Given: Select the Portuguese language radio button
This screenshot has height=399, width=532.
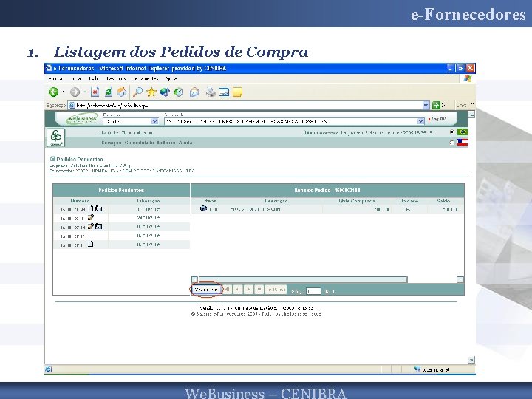Looking at the screenshot, I should [x=451, y=132].
